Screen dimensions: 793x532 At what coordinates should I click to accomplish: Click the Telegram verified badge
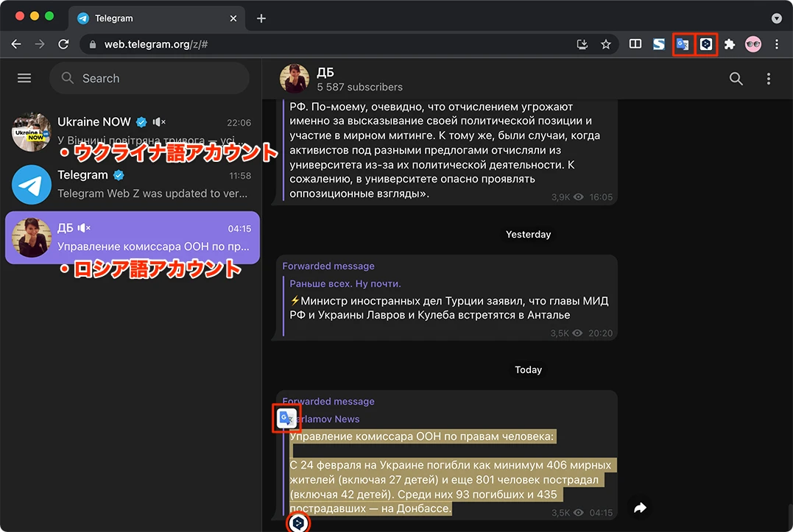tap(119, 175)
